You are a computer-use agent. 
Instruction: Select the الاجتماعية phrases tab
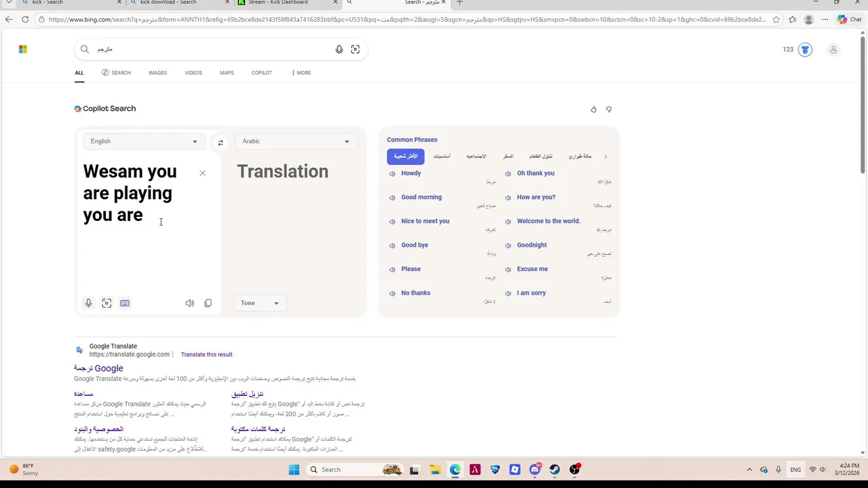476,157
